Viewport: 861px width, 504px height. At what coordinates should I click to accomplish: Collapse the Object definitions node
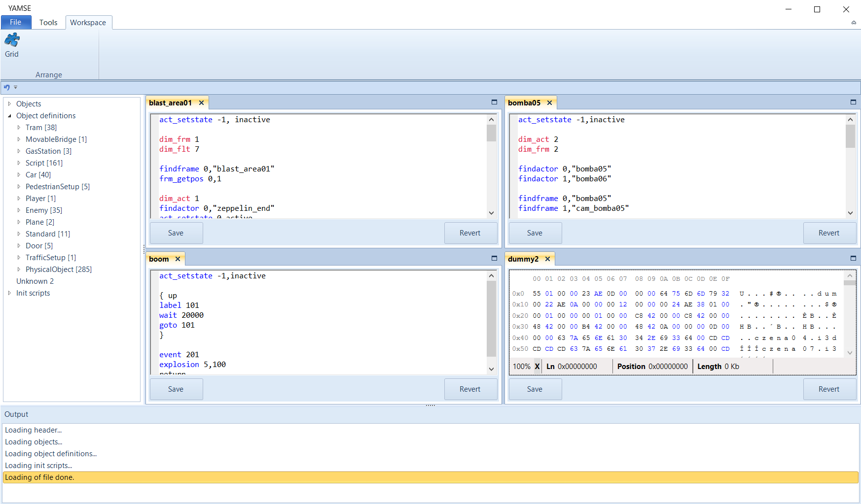pyautogui.click(x=9, y=116)
